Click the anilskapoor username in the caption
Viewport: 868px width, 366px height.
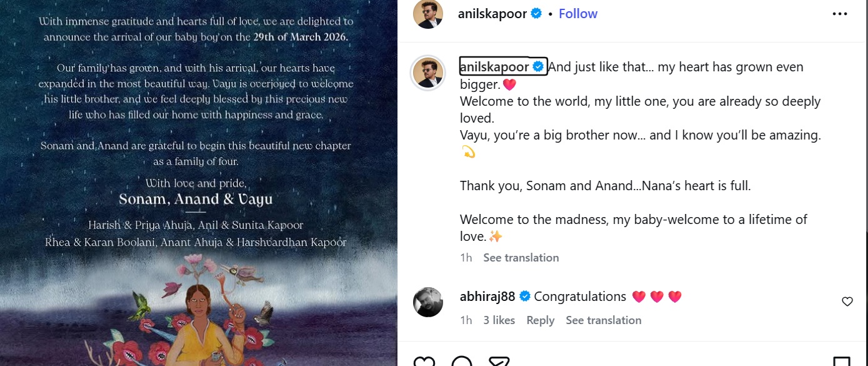tap(494, 67)
